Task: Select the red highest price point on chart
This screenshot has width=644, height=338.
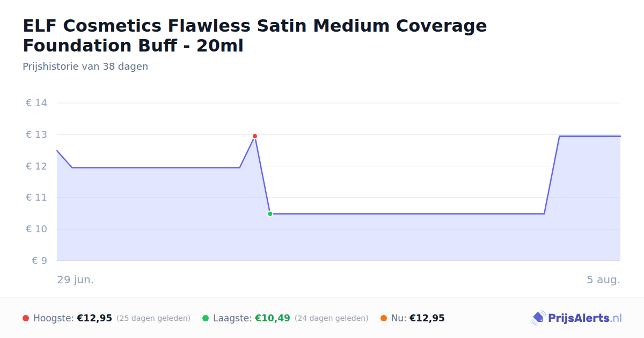Action: click(255, 136)
